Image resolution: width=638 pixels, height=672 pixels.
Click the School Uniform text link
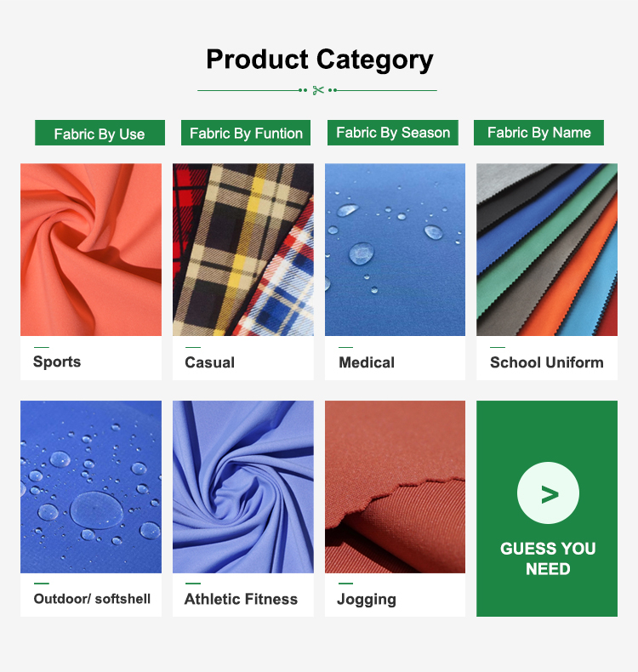pyautogui.click(x=547, y=362)
